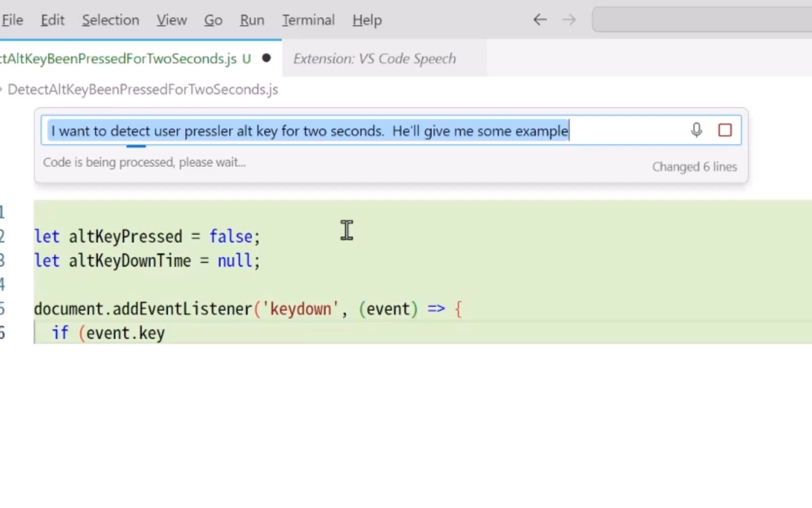This screenshot has width=812, height=508.
Task: Open the Go menu
Action: point(213,20)
